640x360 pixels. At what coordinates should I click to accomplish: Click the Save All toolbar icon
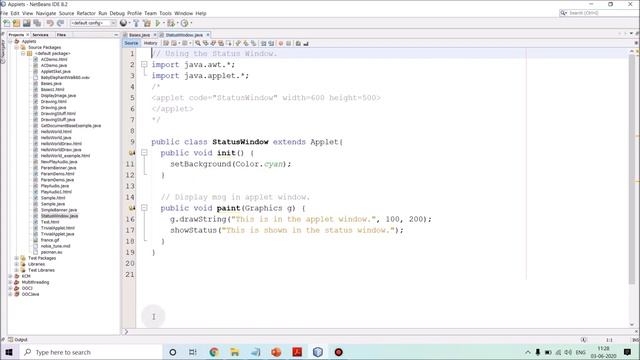tap(37, 23)
